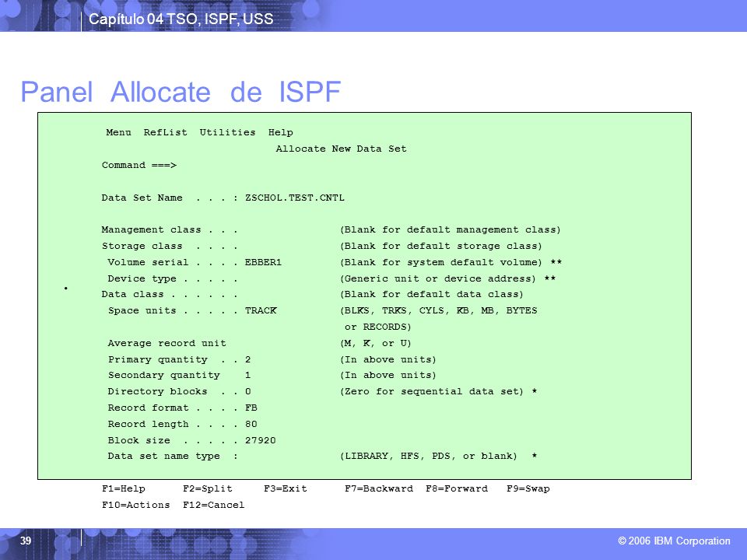Click the slide heading Panel Allocate de ISPF
This screenshot has width=747, height=560.
coord(181,92)
